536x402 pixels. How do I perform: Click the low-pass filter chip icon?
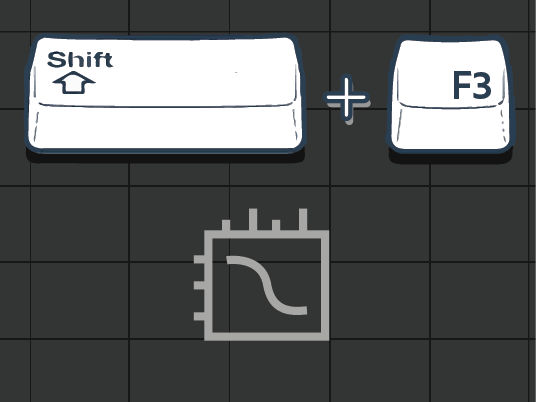(262, 274)
